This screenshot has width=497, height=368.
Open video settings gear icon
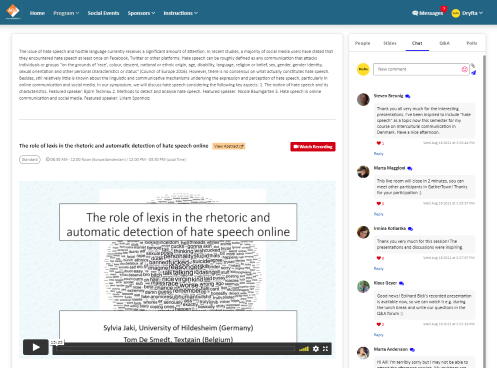[x=316, y=349]
